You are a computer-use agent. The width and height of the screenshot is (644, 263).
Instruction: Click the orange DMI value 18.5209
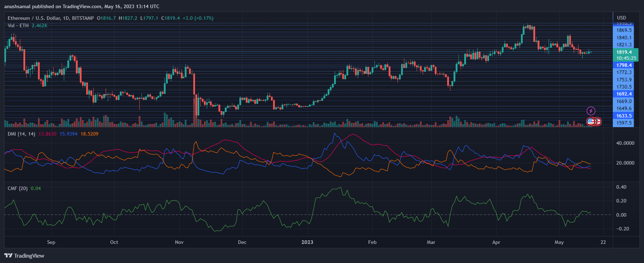pyautogui.click(x=89, y=134)
